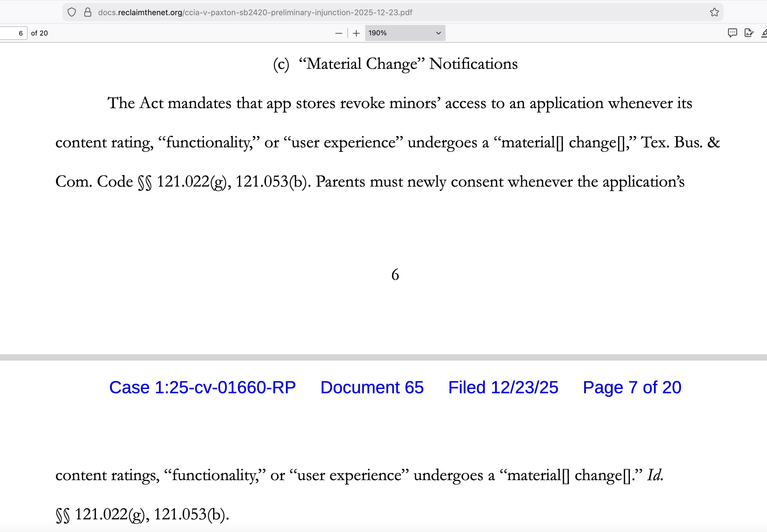This screenshot has width=767, height=532.
Task: Open the comment annotation tool
Action: coord(732,33)
